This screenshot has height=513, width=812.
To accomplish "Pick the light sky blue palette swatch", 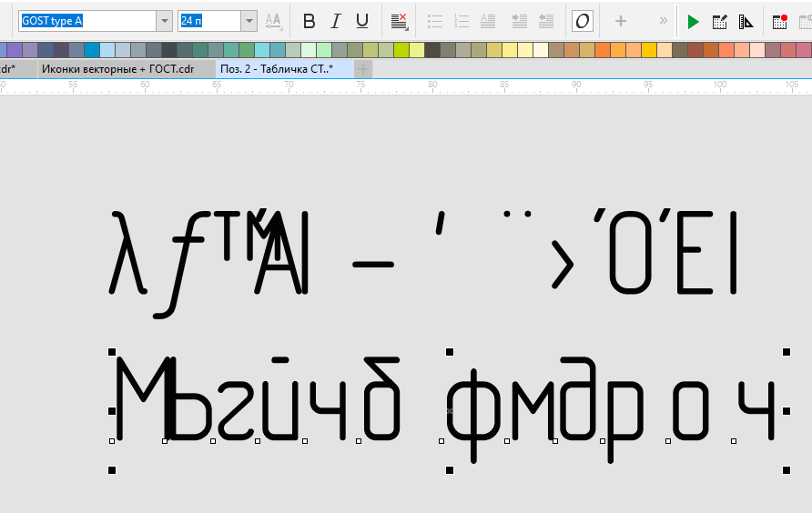I will coord(107,50).
